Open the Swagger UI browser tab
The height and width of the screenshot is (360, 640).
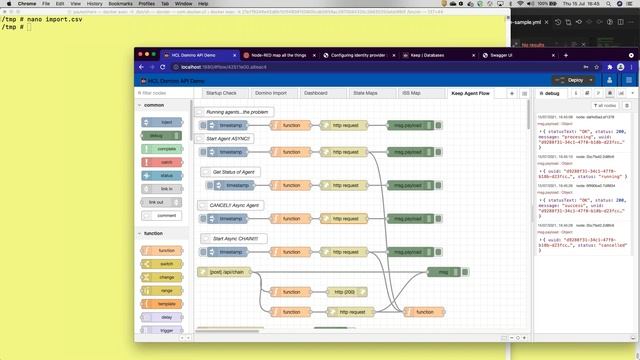tap(519, 55)
